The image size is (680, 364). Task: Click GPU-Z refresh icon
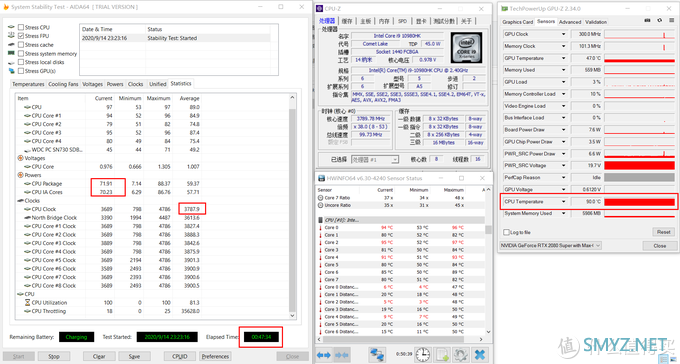pos(660,20)
